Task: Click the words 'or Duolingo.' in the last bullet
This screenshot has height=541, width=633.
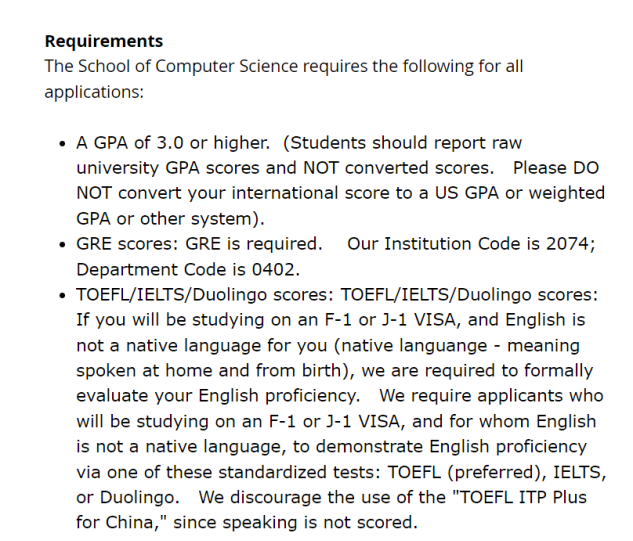Action: (x=128, y=497)
